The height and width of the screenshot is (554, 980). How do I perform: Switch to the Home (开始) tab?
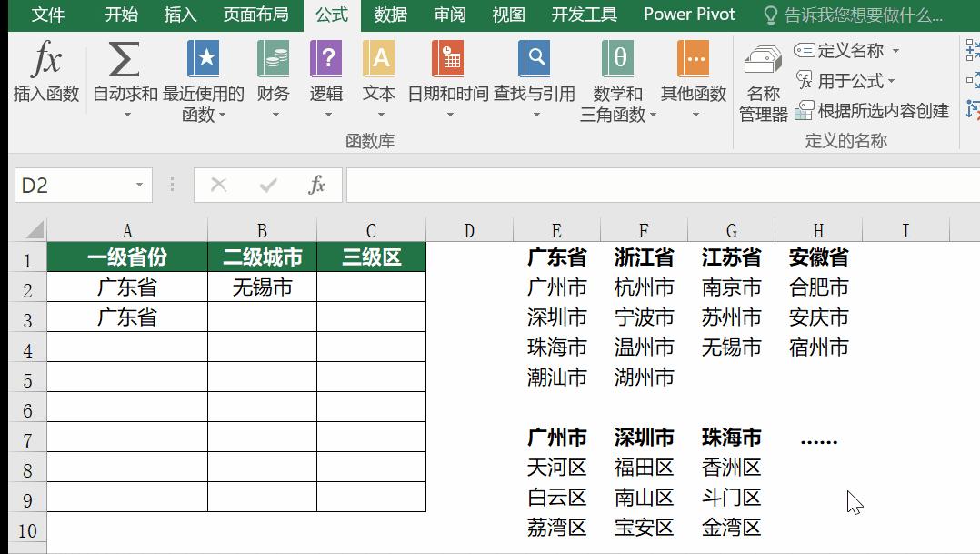[x=121, y=15]
